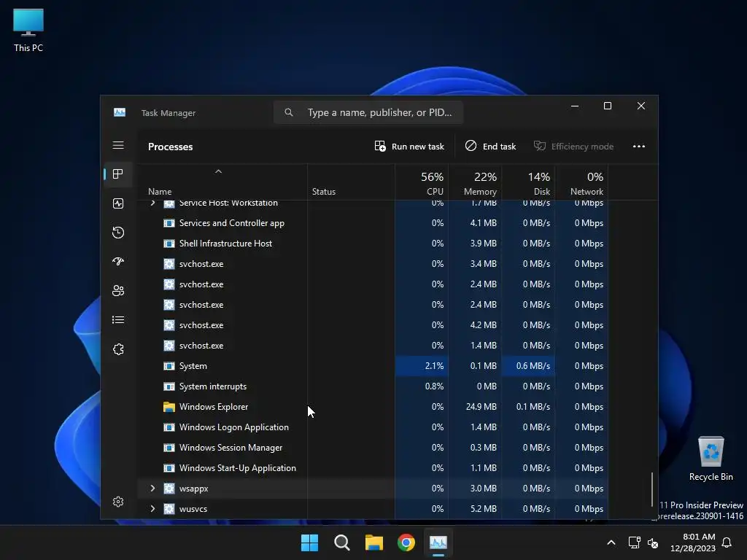The image size is (747, 560).
Task: Open the network status tray icon
Action: 634,542
